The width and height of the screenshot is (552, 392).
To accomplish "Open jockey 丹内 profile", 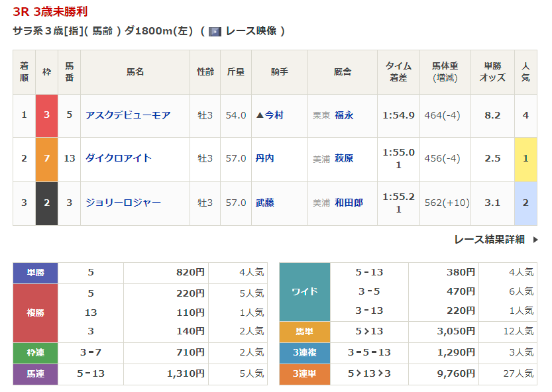I will point(265,158).
